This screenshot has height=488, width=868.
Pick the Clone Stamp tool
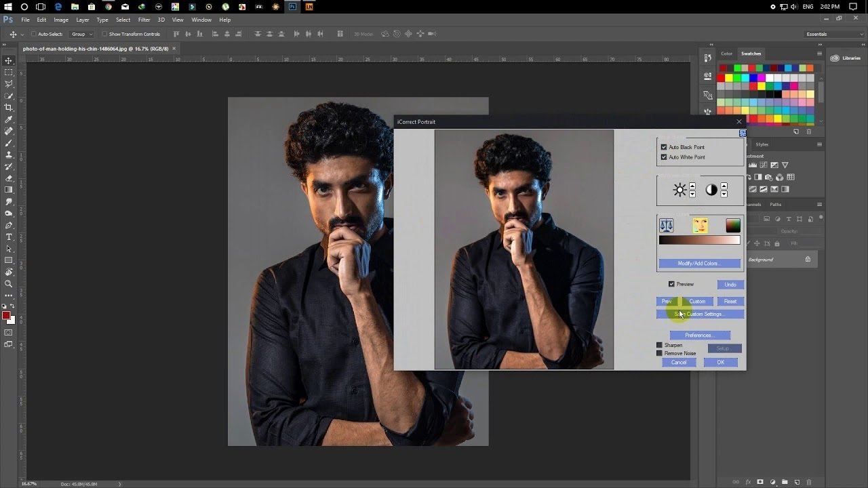[x=9, y=155]
